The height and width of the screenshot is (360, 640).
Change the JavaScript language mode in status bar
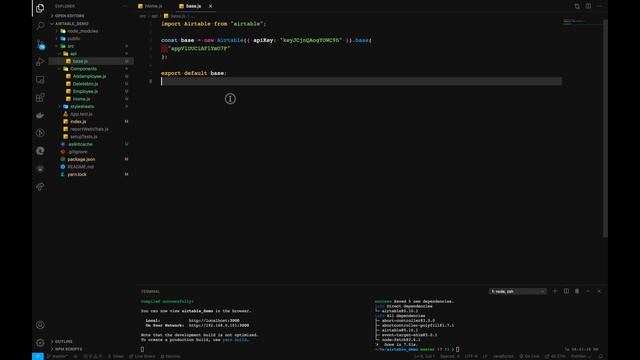pos(503,356)
